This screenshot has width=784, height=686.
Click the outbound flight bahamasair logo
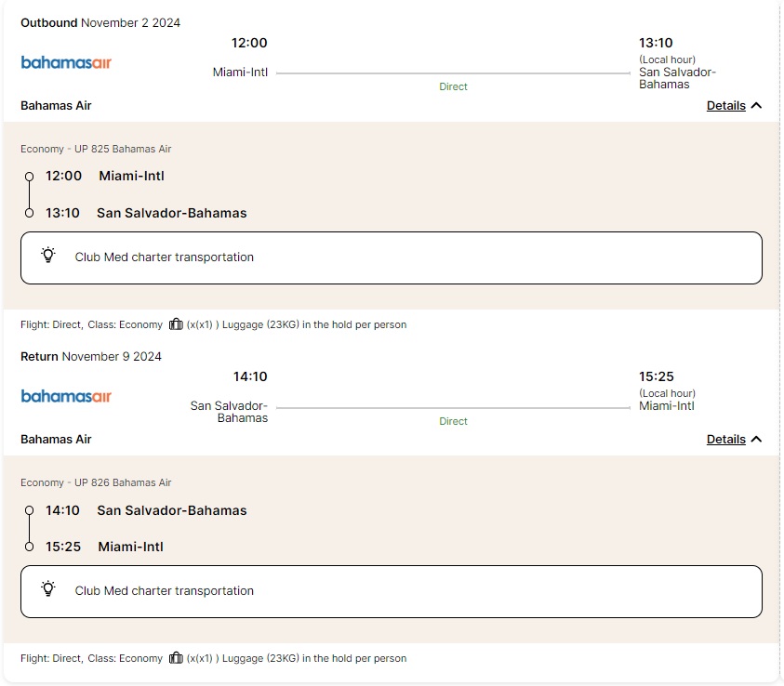pos(66,62)
